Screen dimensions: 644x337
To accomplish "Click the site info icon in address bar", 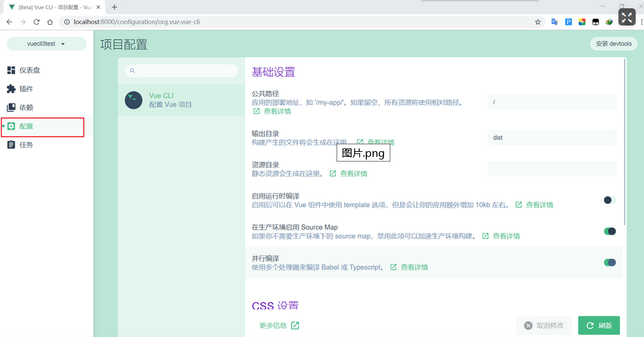I will [x=67, y=22].
